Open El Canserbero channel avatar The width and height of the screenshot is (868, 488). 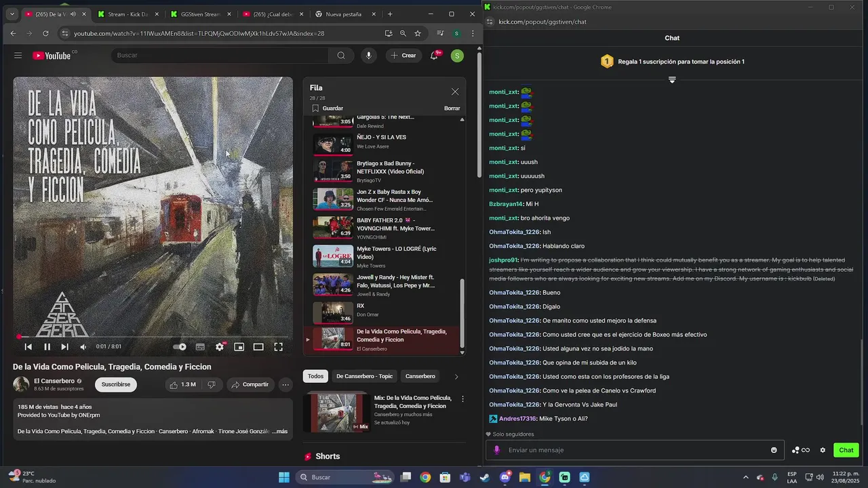pyautogui.click(x=21, y=384)
